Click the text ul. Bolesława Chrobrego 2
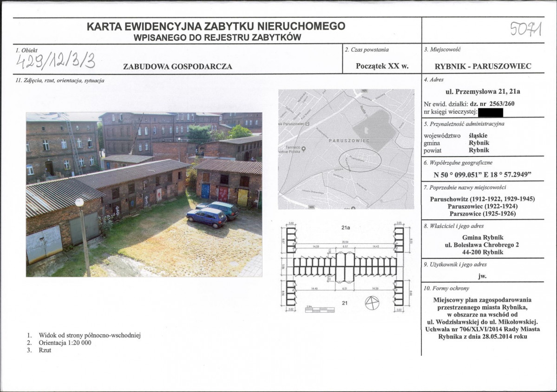 tap(482, 245)
